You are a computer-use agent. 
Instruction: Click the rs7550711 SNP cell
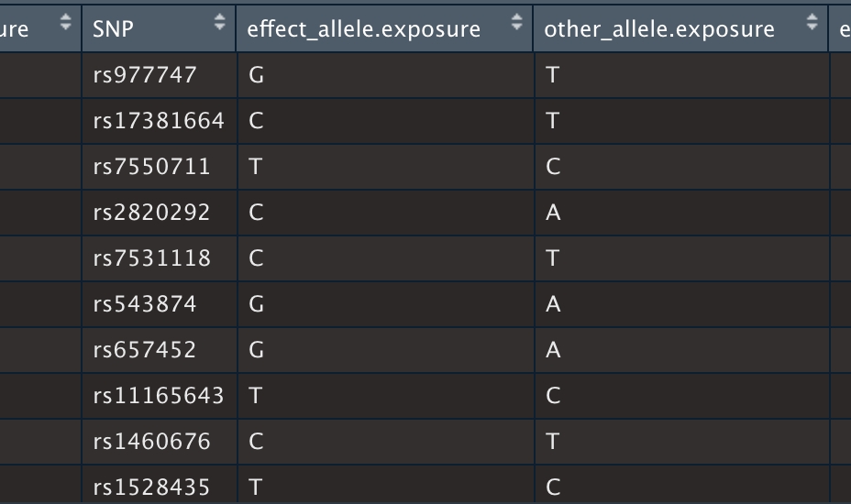[x=151, y=167]
